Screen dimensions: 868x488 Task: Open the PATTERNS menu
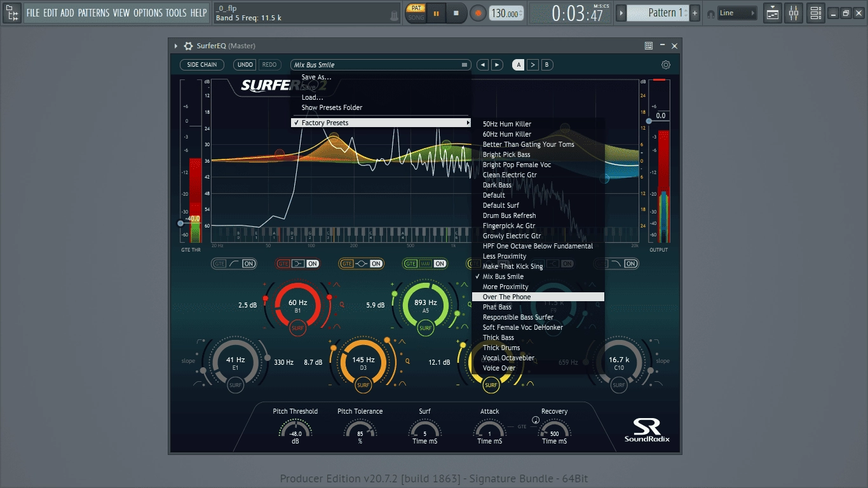(x=93, y=13)
